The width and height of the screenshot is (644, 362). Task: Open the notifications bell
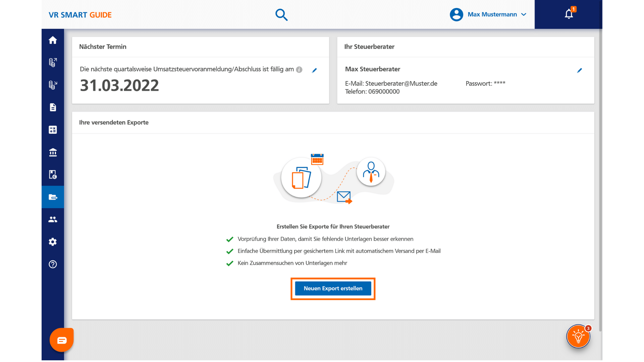point(569,14)
